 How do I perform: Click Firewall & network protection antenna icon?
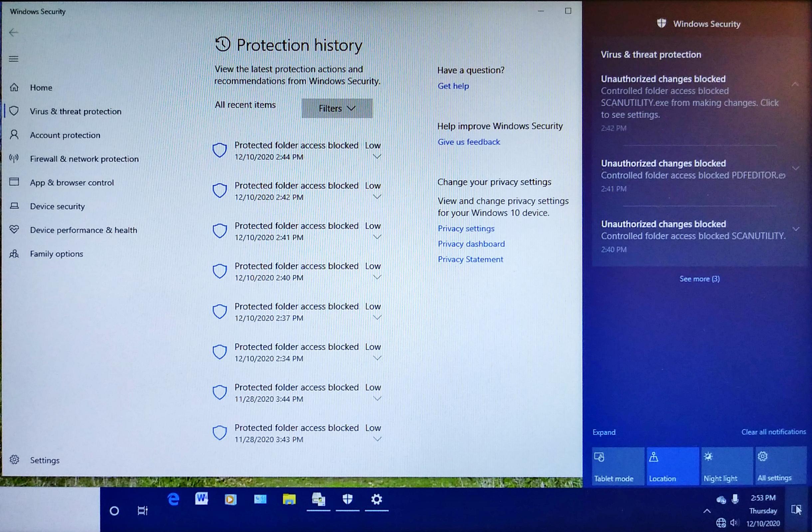pyautogui.click(x=14, y=158)
